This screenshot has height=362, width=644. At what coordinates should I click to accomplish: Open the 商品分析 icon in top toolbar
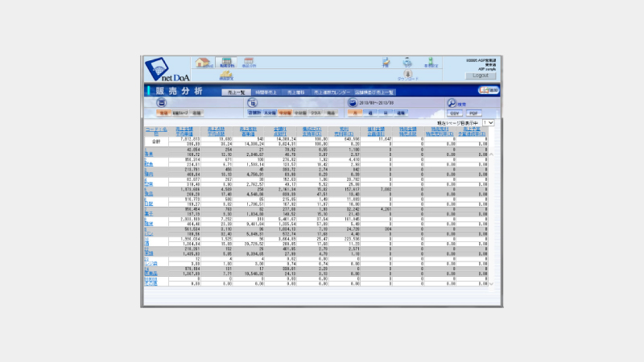(x=249, y=63)
